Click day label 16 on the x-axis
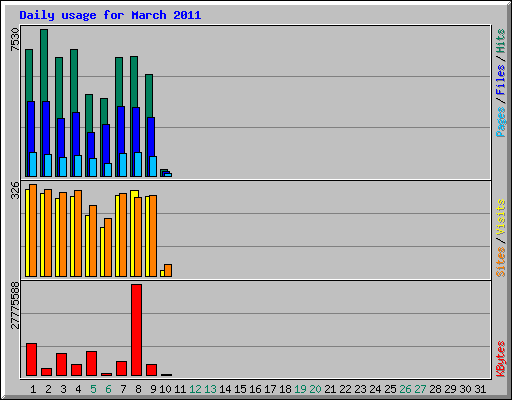The height and width of the screenshot is (400, 512). [255, 389]
